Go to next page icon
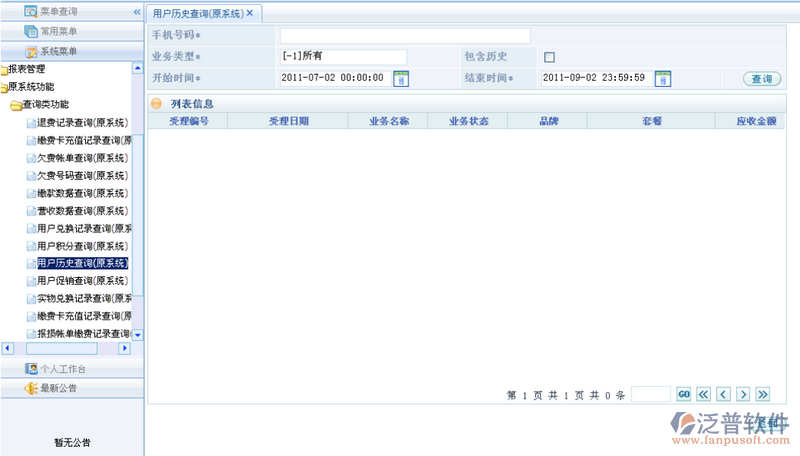The width and height of the screenshot is (800, 456). click(x=743, y=394)
